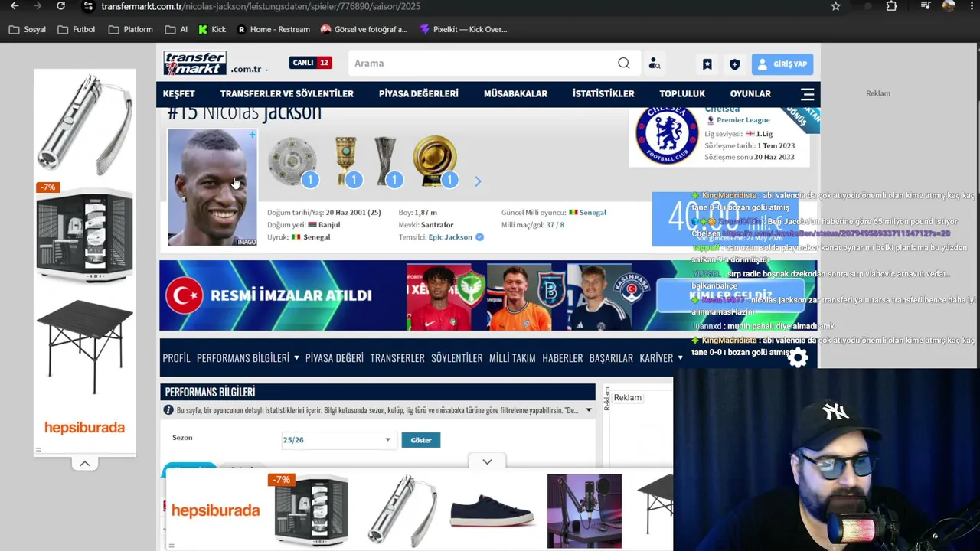980x551 pixels.
Task: Open the Sezon 25/26 dropdown
Action: (338, 440)
